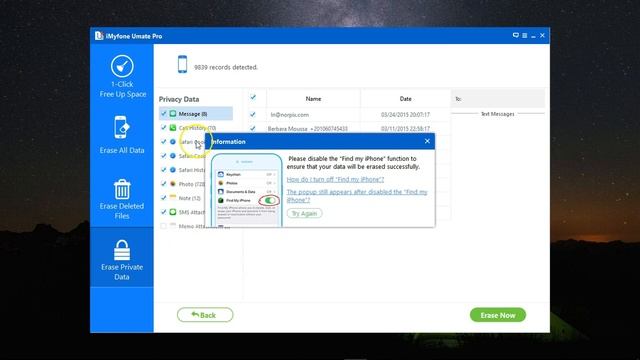Viewport: 640px width, 360px height.
Task: Open 'How do I turn off Find my iPhone' link
Action: 335,179
